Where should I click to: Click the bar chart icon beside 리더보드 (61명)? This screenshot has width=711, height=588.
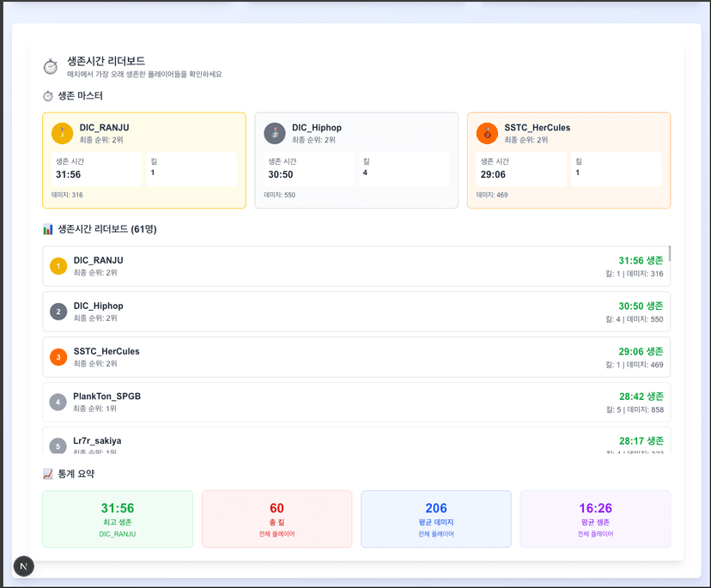click(x=48, y=229)
